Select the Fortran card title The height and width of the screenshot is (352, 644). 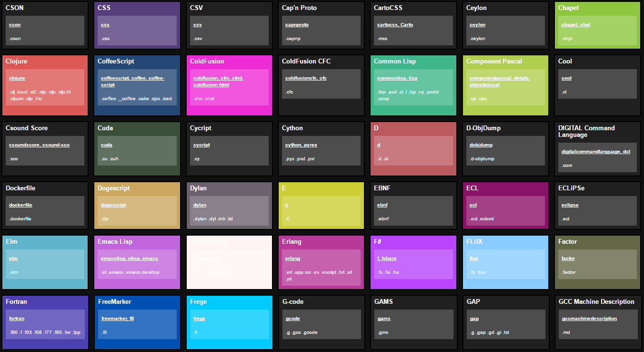[x=16, y=302]
